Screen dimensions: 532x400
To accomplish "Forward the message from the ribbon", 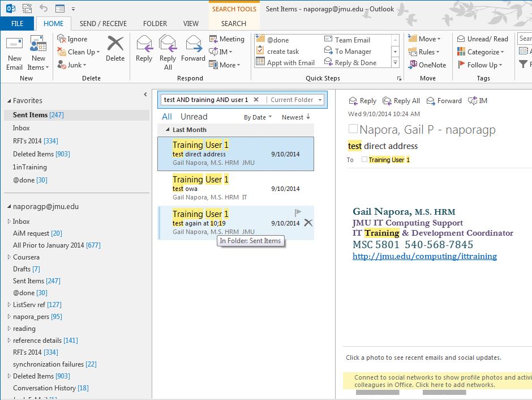I will (x=193, y=49).
